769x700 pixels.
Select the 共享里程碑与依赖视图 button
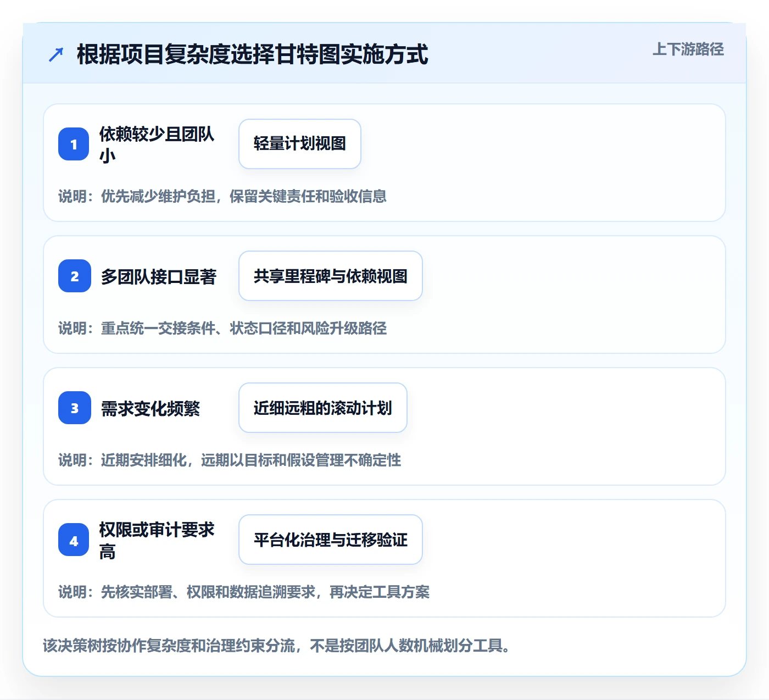click(331, 276)
